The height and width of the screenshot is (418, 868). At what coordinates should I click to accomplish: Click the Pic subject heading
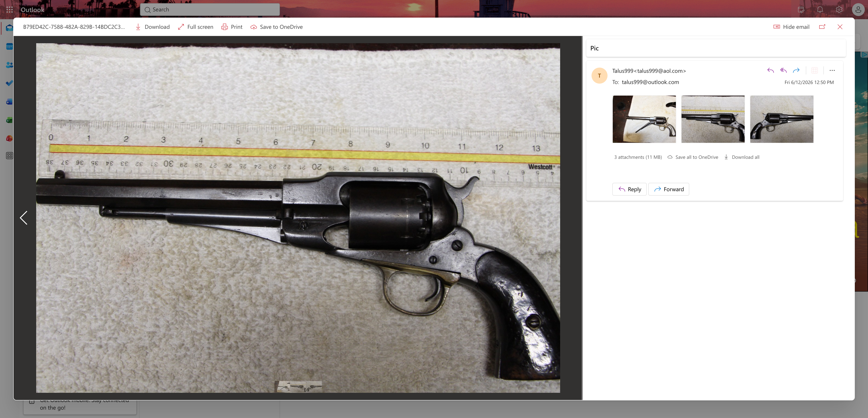click(594, 48)
